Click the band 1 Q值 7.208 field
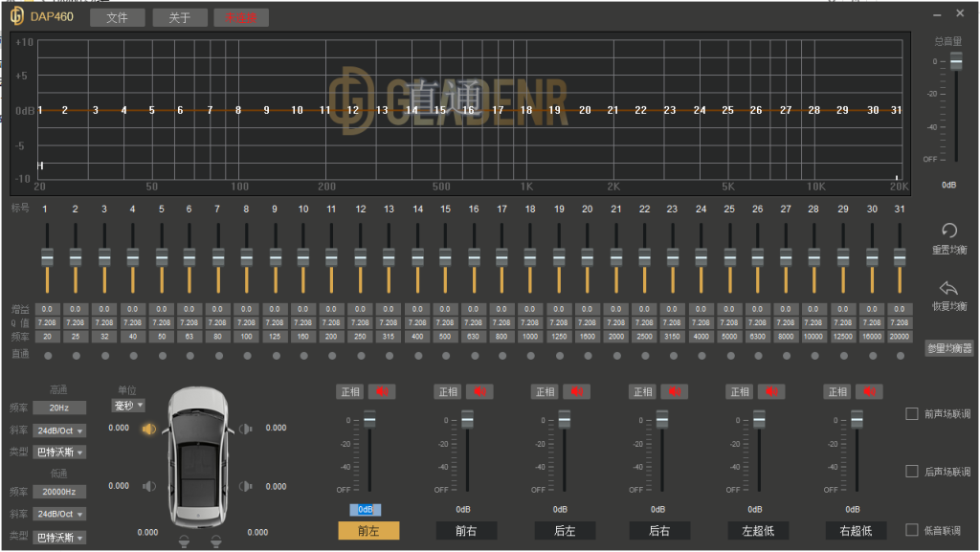The image size is (980, 552). click(x=47, y=322)
